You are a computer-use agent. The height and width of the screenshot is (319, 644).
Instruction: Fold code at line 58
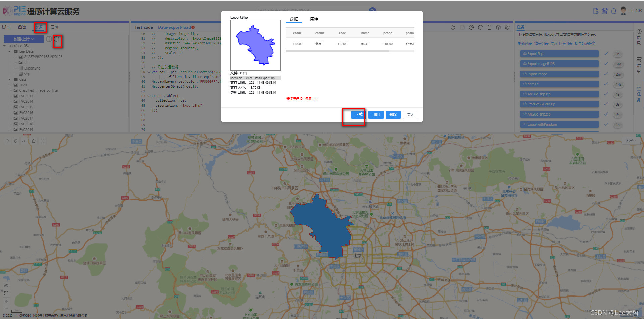click(x=149, y=72)
